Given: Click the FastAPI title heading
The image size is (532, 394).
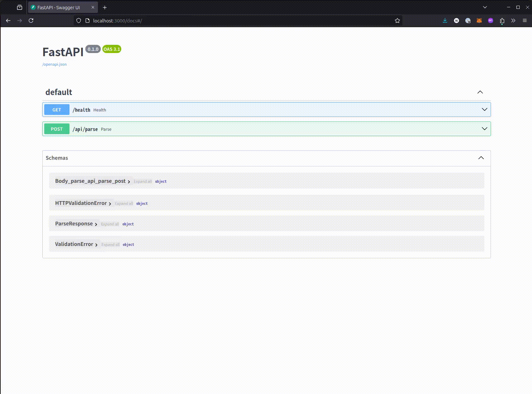Looking at the screenshot, I should [63, 52].
